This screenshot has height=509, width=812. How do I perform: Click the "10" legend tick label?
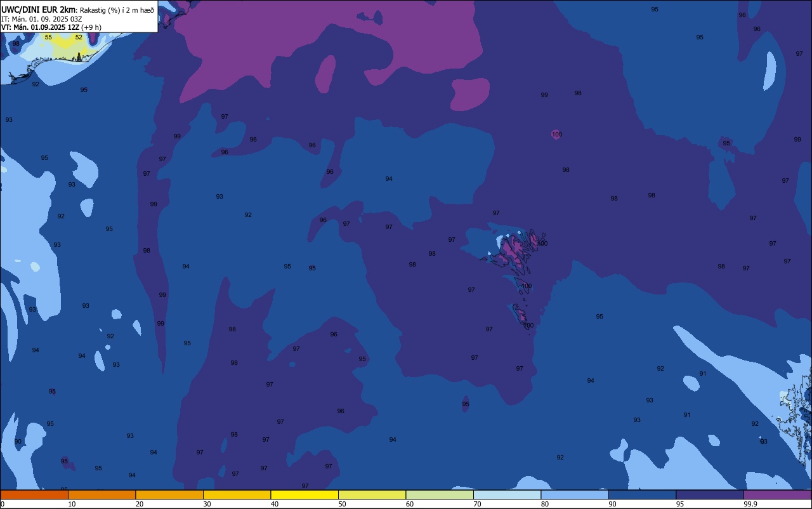72,504
